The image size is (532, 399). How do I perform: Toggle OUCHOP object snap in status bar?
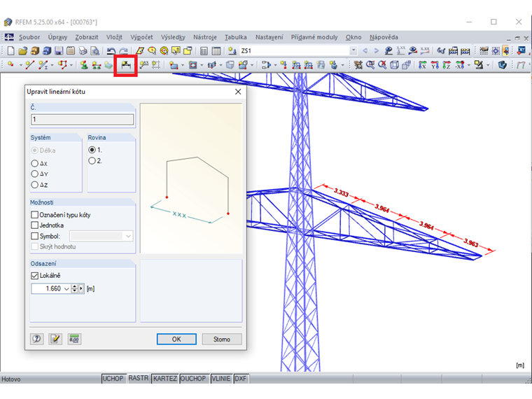click(x=193, y=378)
